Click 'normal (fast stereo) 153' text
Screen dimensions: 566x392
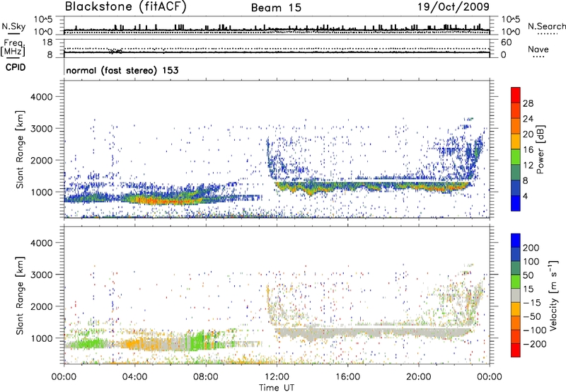[122, 70]
